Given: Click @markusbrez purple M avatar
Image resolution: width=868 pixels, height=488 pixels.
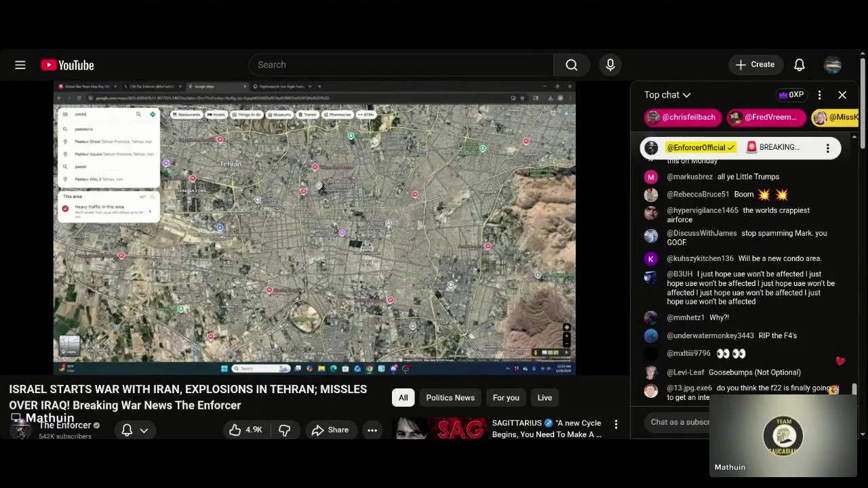Looking at the screenshot, I should point(651,177).
